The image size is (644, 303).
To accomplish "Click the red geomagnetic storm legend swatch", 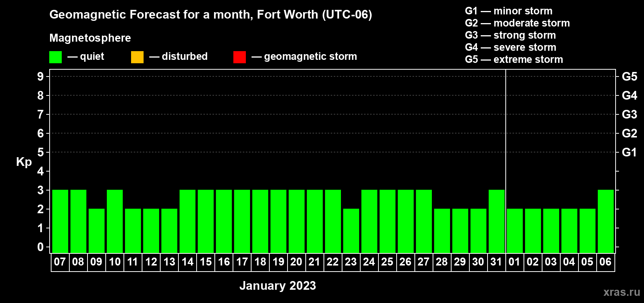I will tap(239, 57).
